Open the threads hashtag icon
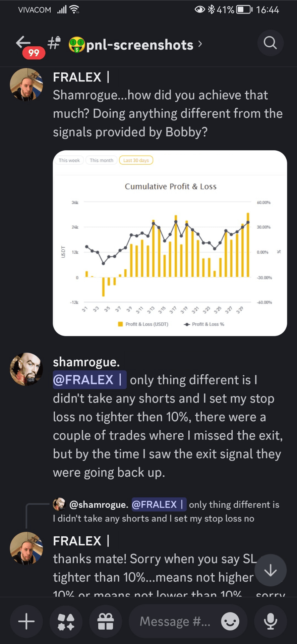The image size is (297, 644). tap(54, 43)
